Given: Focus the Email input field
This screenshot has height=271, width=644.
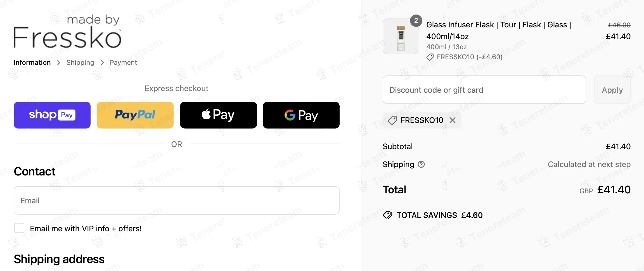Looking at the screenshot, I should [176, 200].
